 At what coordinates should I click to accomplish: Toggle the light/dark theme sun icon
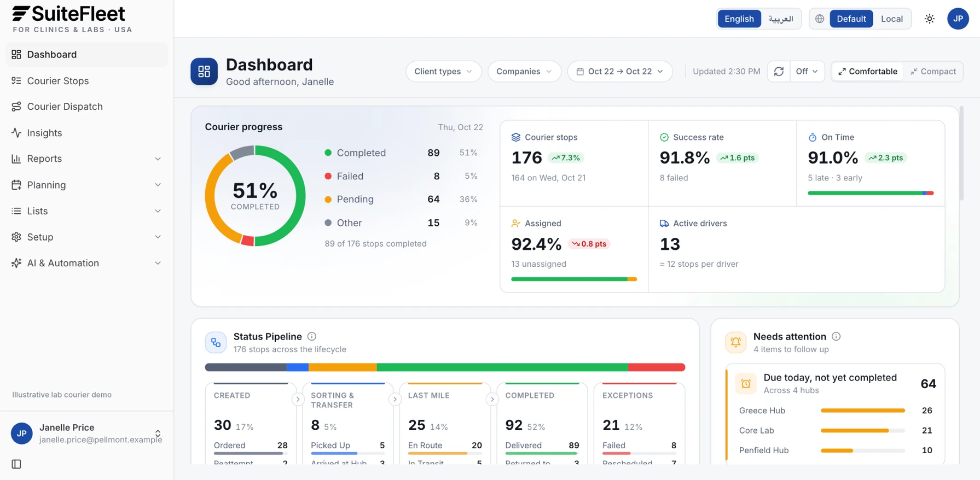pos(930,19)
